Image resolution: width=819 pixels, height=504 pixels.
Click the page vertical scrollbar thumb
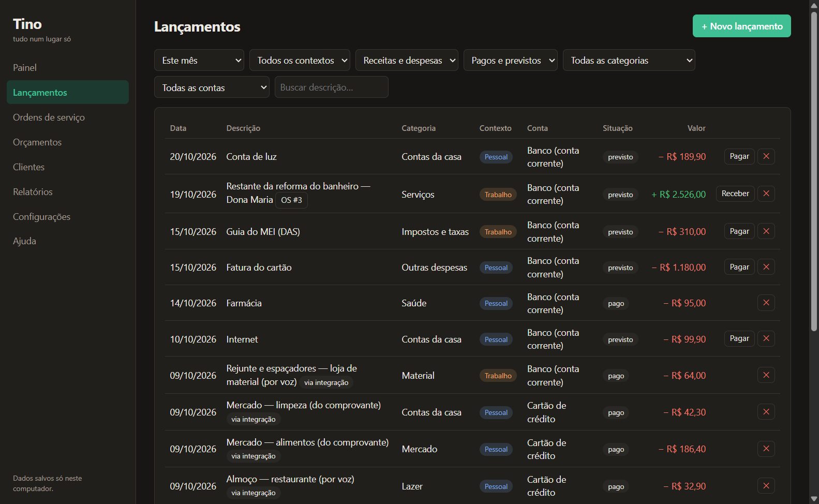click(x=814, y=171)
